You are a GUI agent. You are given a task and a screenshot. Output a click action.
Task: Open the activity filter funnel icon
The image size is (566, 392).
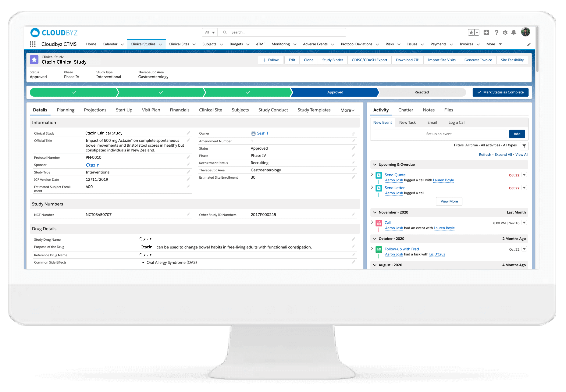[524, 146]
